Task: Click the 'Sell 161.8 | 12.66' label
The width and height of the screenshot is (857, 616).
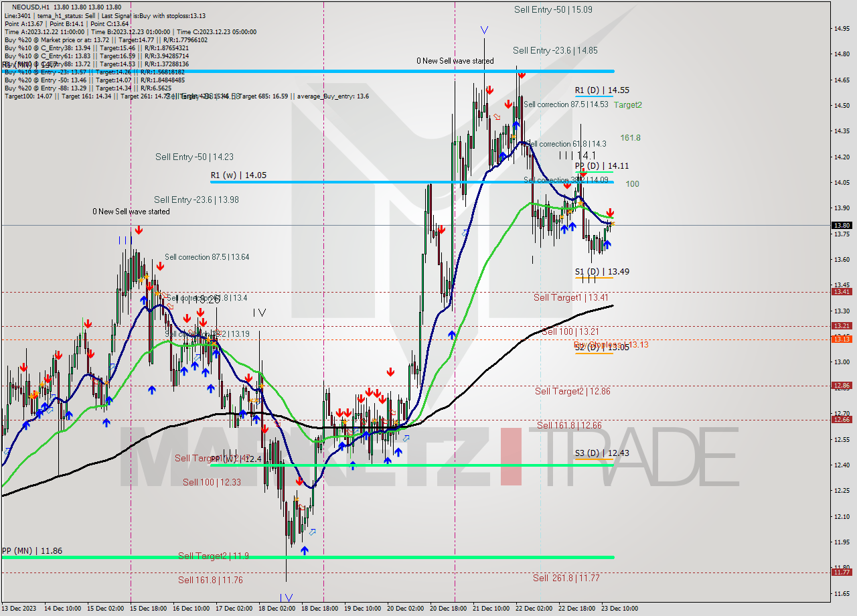Action: tap(569, 425)
